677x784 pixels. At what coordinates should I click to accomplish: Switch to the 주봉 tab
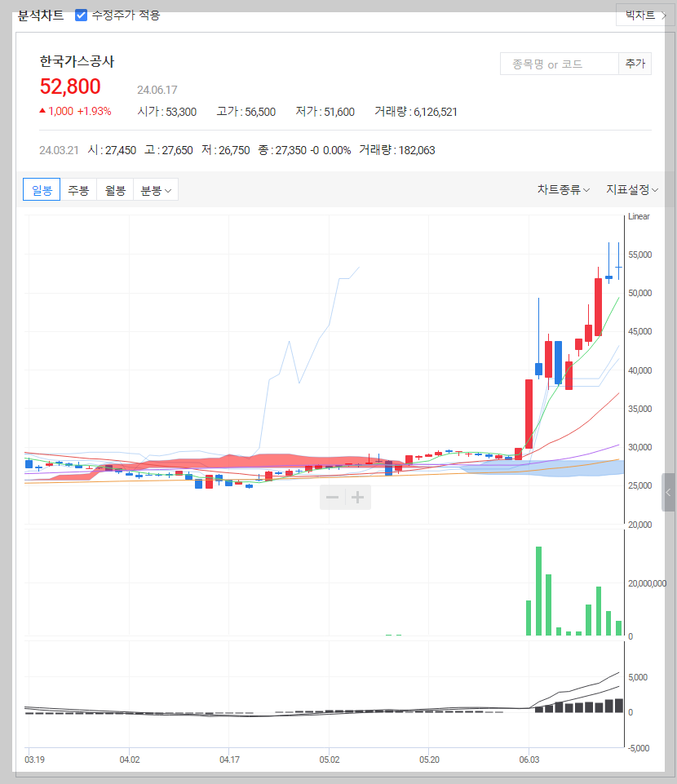[x=78, y=190]
